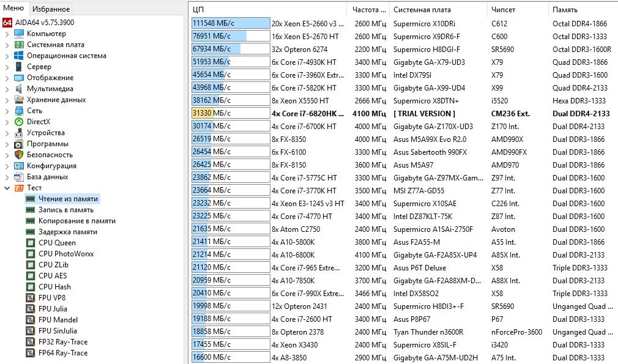618x364 pixels.
Task: Click the AIDA64 v5.75.3900 root icon
Action: [x=7, y=23]
